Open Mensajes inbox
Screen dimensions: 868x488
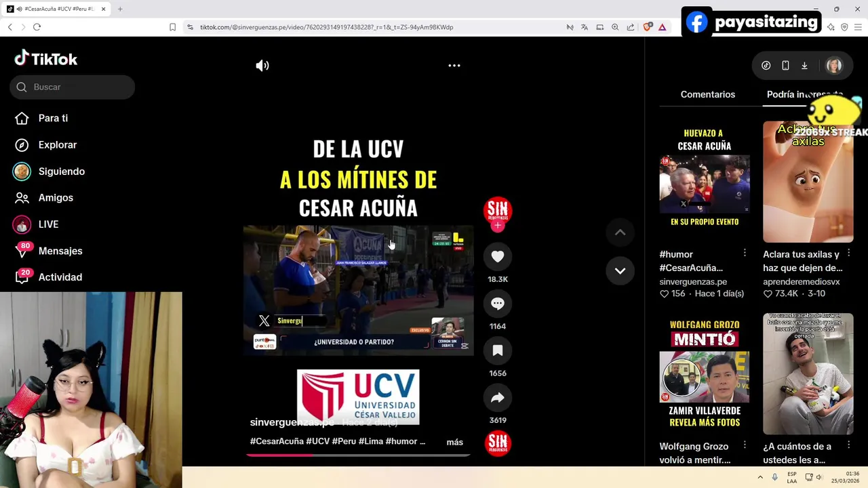pyautogui.click(x=60, y=251)
